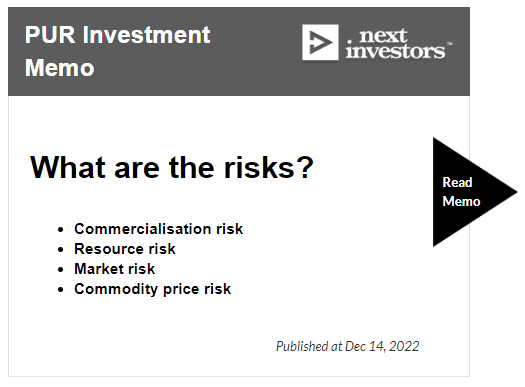Click the 'next investors' wordmark text
Viewport: 525px width, 387px height.
(x=395, y=44)
